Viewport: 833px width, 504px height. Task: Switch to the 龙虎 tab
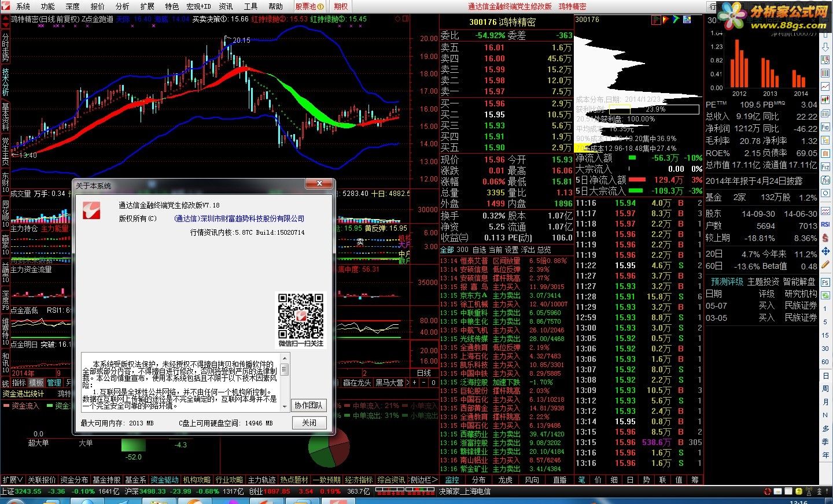[506, 480]
